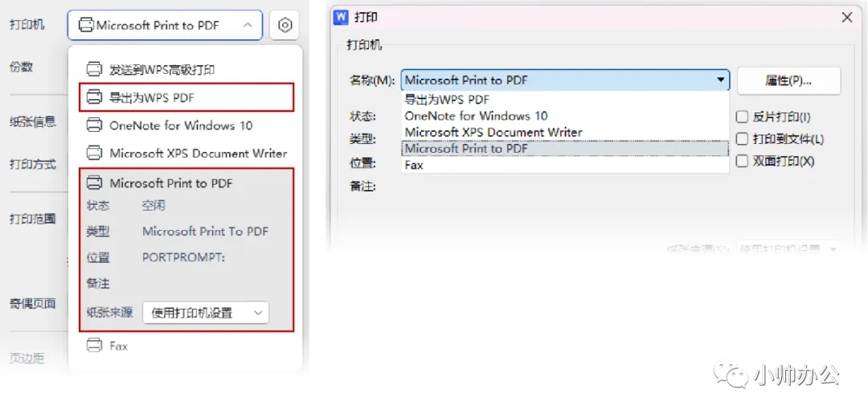Screen dimensions: 868x414
Task: Click printer icon beside OneNote for Windows 10
Action: 95,125
